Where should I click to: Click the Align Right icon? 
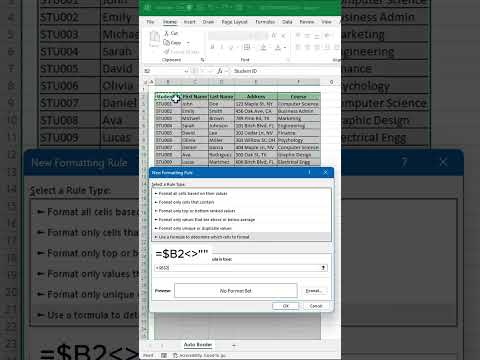click(317, 48)
